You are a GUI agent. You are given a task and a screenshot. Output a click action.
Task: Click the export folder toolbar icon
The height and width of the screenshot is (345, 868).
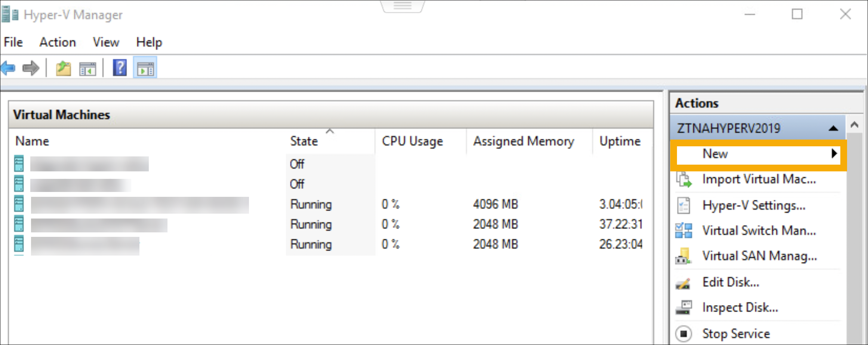tap(63, 68)
